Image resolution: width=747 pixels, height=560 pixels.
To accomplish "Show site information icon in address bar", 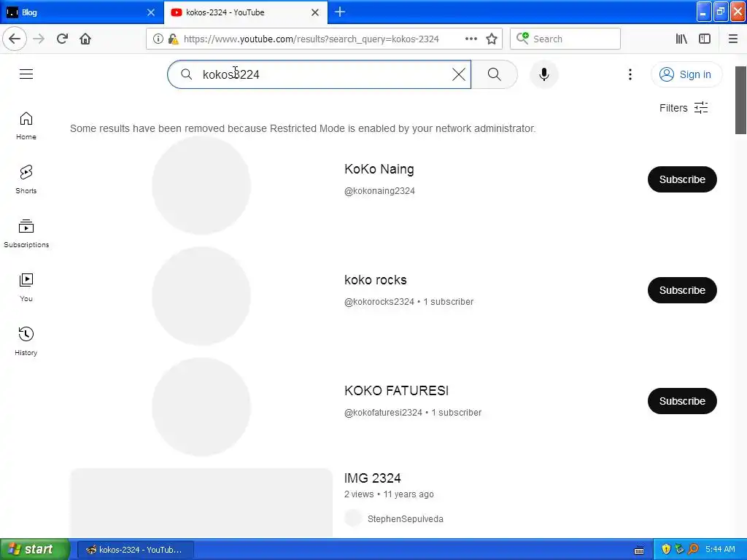I will coord(158,39).
